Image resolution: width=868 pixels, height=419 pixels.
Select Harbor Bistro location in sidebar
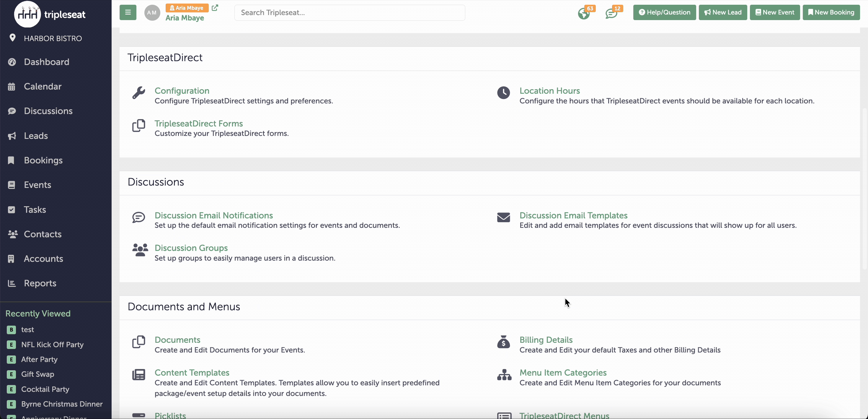click(53, 38)
